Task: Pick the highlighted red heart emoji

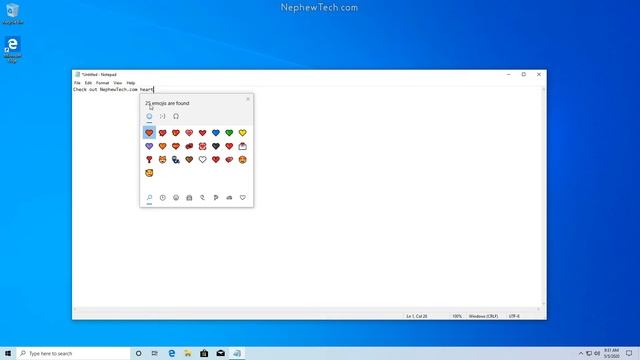Action: [x=149, y=133]
